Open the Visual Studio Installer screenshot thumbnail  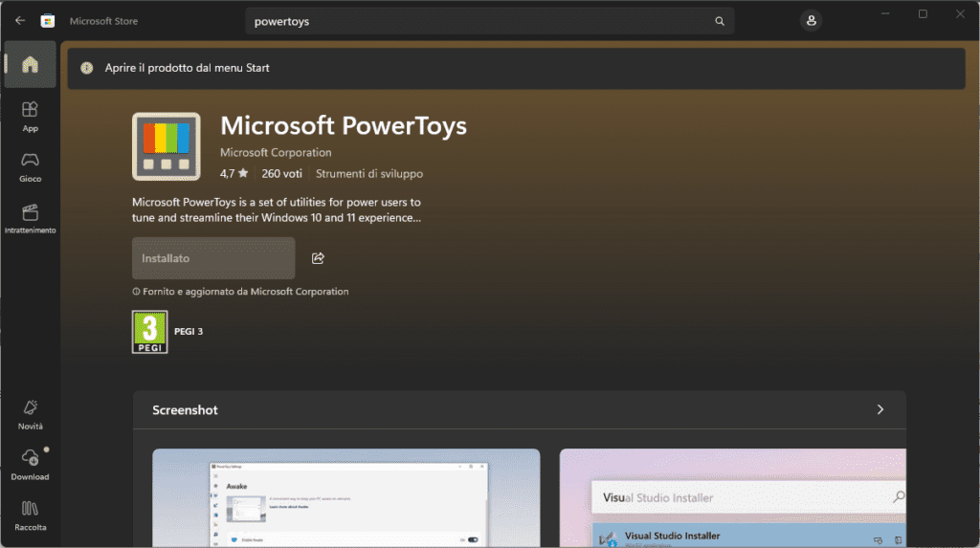pyautogui.click(x=732, y=497)
